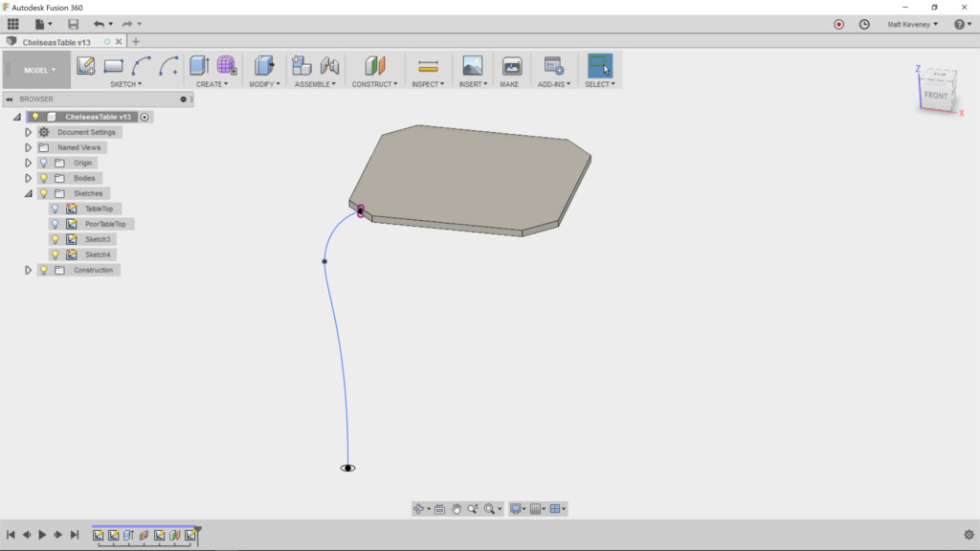Toggle visibility of the TableTop sketch
The image size is (980, 551).
point(55,209)
